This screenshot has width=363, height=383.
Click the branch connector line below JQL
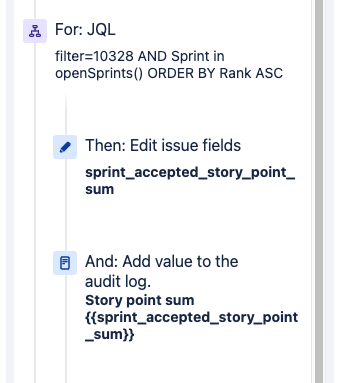point(66,113)
